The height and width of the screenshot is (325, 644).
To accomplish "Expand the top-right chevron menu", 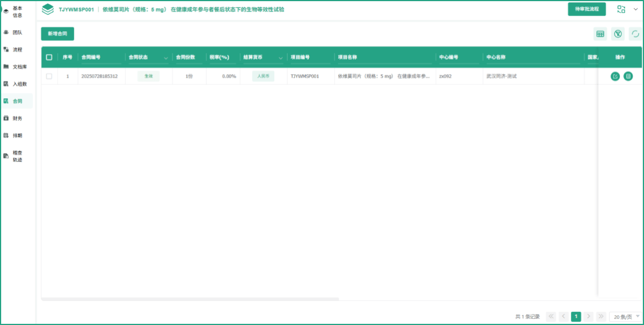I will 635,9.
